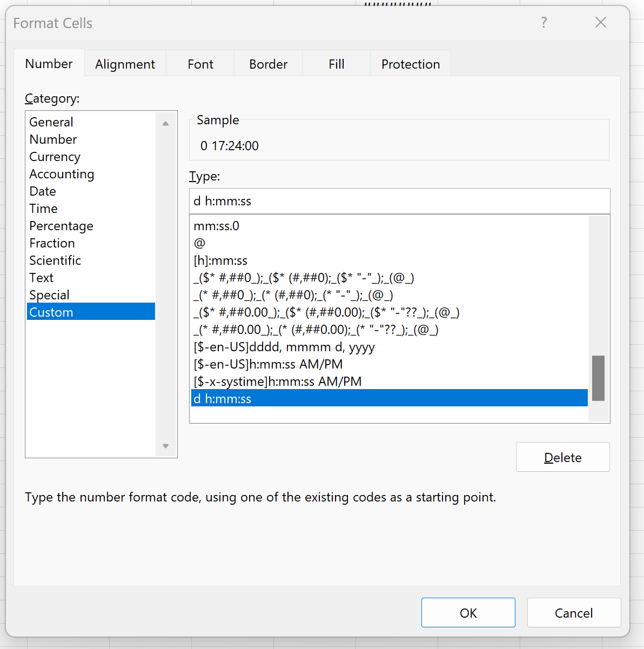The image size is (644, 649).
Task: Click the Type format code field
Action: (x=399, y=201)
